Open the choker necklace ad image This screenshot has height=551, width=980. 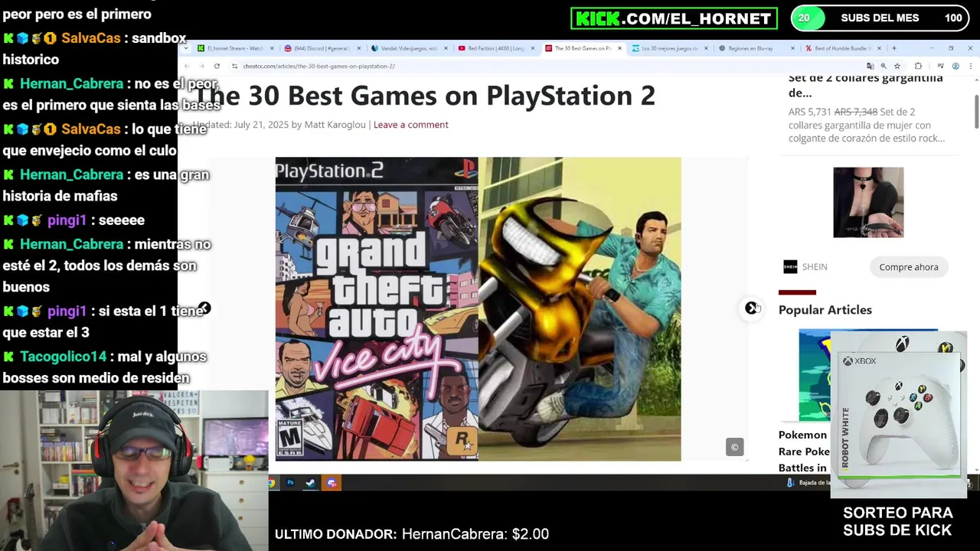coord(868,202)
